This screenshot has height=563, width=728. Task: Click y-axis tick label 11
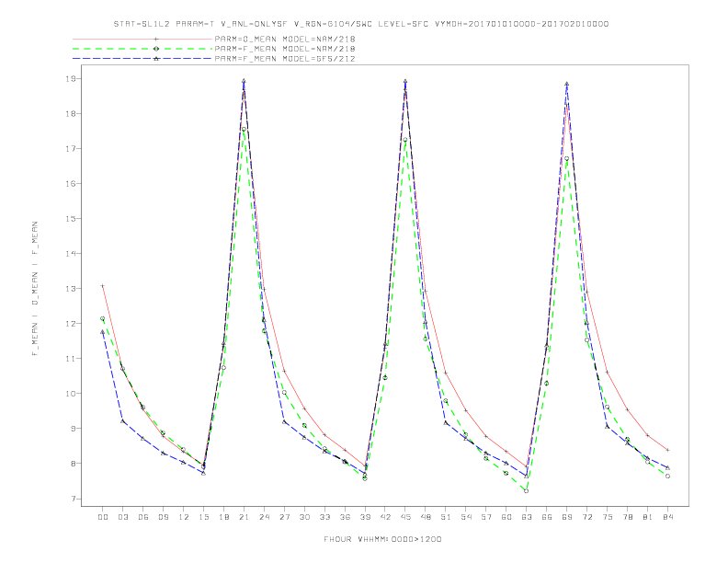tap(71, 359)
